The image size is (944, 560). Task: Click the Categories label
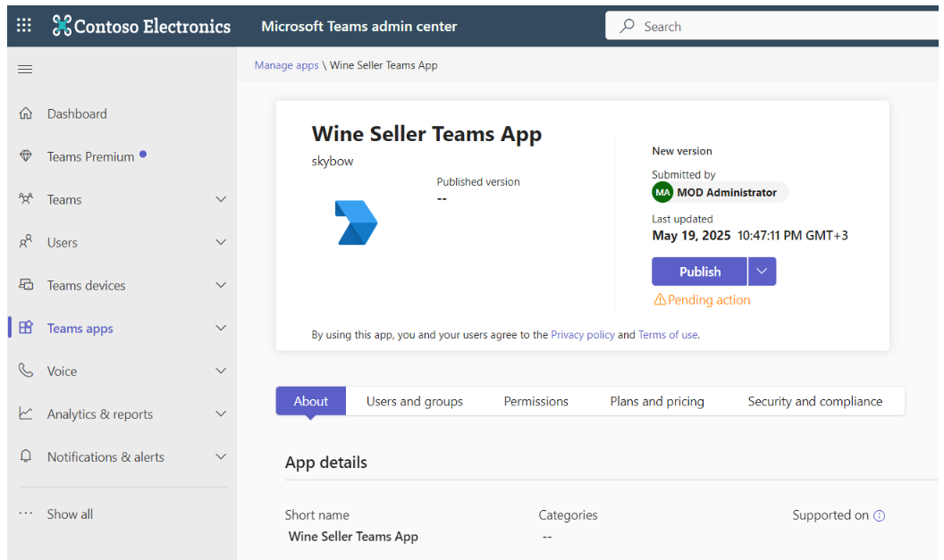coord(568,514)
